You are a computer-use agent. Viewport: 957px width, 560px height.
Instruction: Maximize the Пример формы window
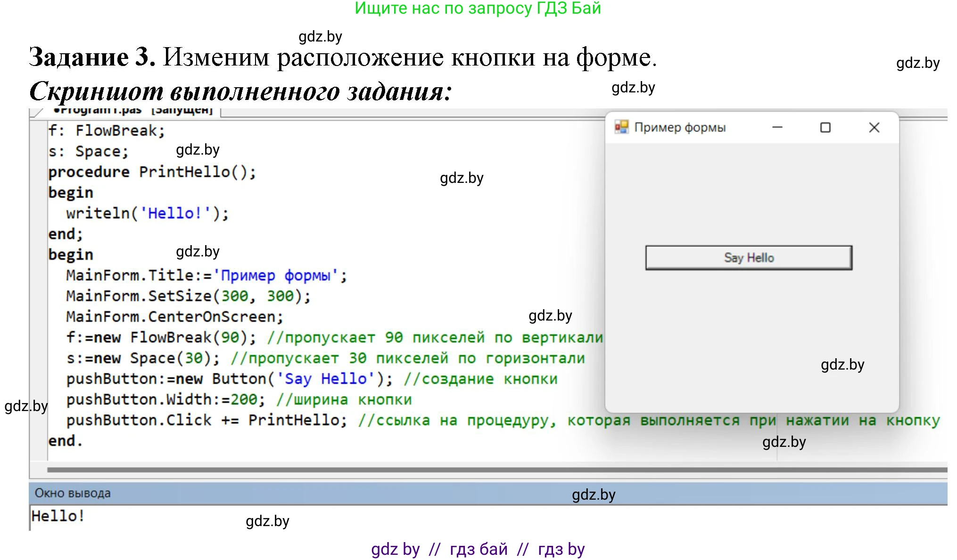[x=825, y=127]
